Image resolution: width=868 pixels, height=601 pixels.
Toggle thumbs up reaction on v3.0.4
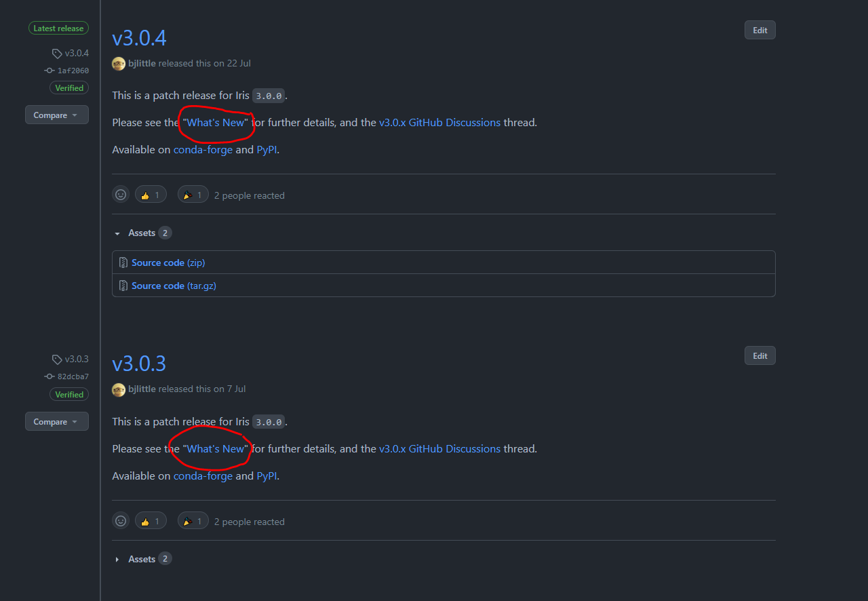coord(151,195)
